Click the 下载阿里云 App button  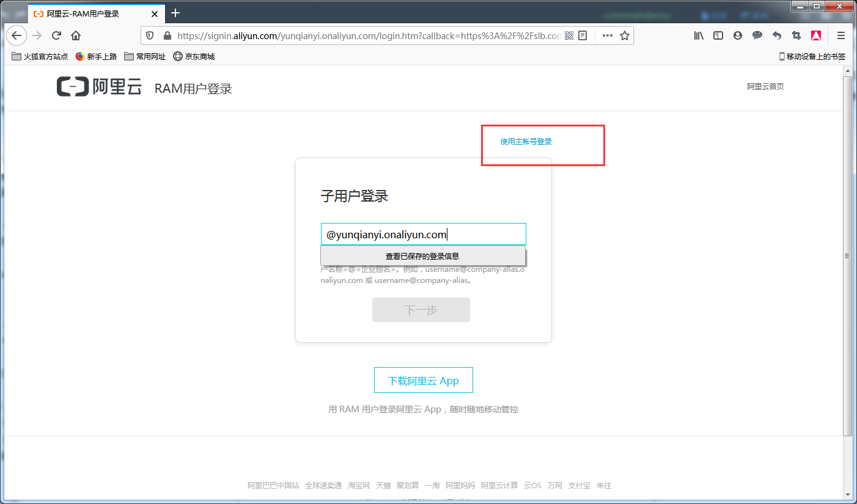423,381
